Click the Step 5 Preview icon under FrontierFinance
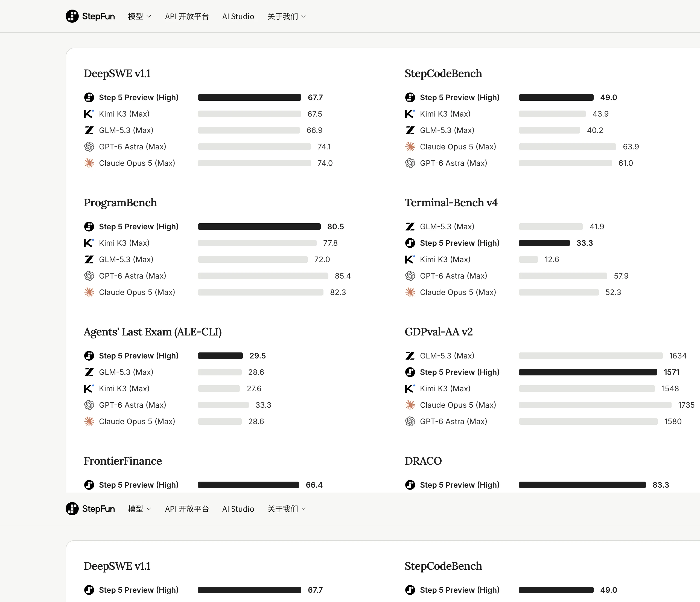Viewport: 700px width, 602px height. pyautogui.click(x=89, y=485)
